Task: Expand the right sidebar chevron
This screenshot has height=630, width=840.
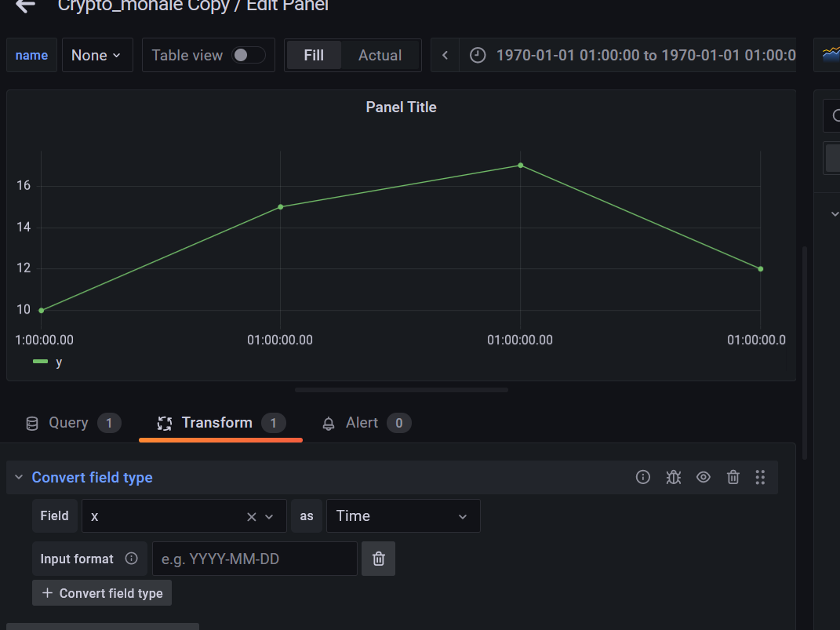Action: point(834,213)
